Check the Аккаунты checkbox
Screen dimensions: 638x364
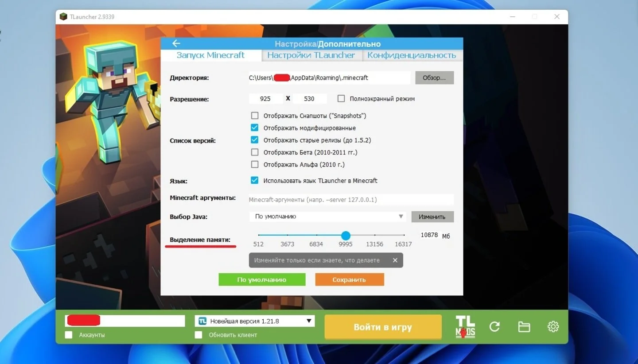[x=69, y=335]
